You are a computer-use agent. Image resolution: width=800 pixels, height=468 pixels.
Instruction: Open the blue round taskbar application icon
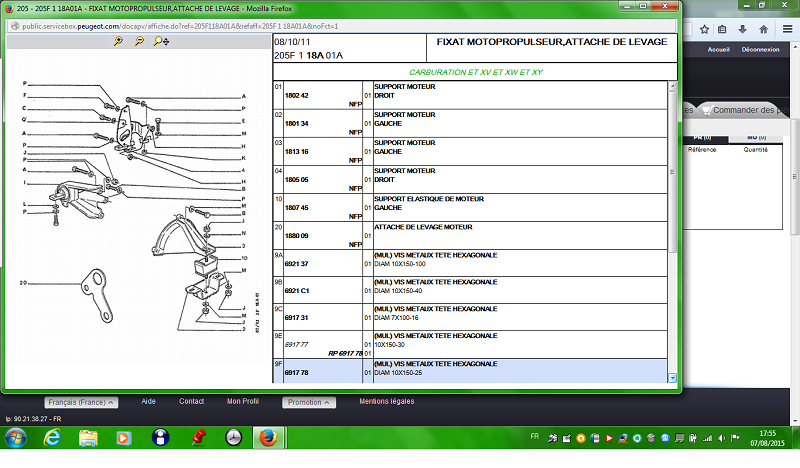click(x=160, y=437)
